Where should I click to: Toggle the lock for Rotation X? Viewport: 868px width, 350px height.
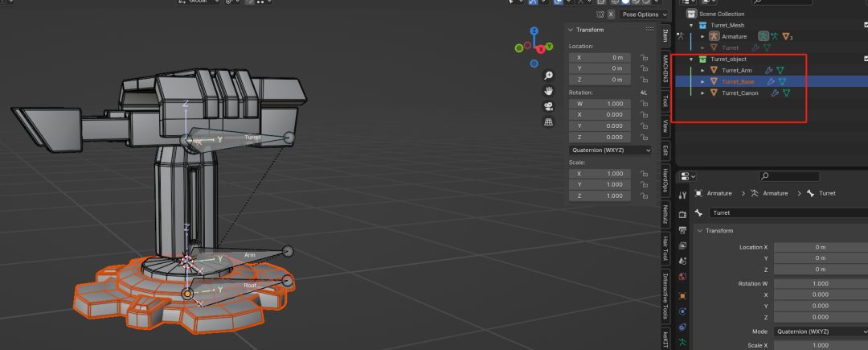point(644,115)
